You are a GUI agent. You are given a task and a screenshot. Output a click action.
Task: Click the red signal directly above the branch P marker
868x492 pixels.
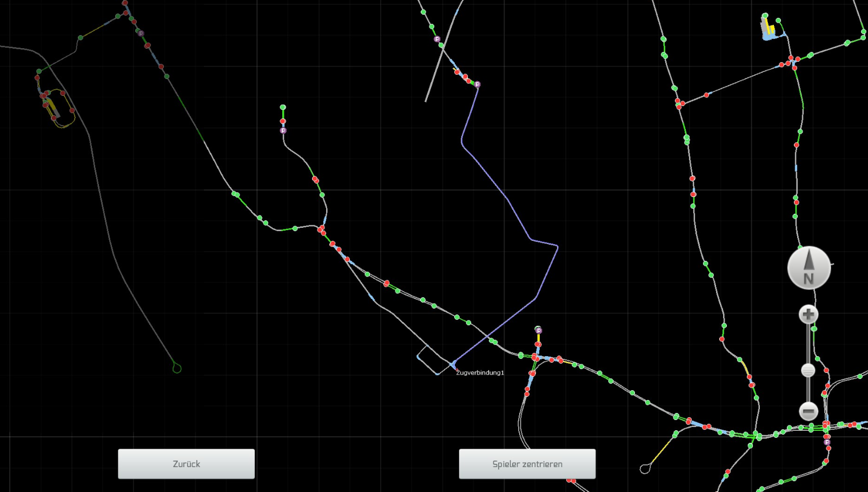click(x=283, y=121)
